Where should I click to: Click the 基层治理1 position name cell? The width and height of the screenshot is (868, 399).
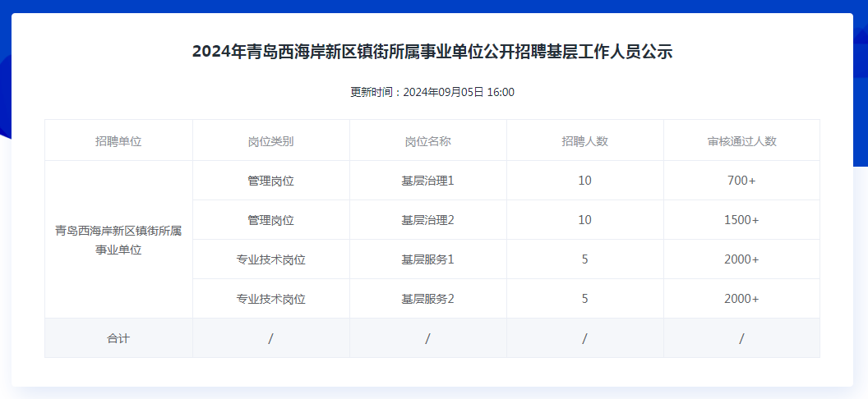coord(428,181)
